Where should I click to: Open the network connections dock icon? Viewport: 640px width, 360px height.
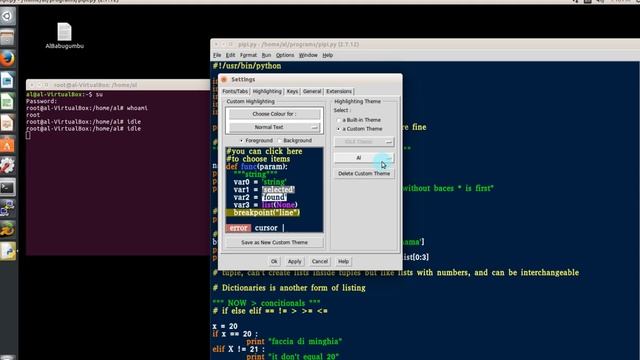coord(7,209)
